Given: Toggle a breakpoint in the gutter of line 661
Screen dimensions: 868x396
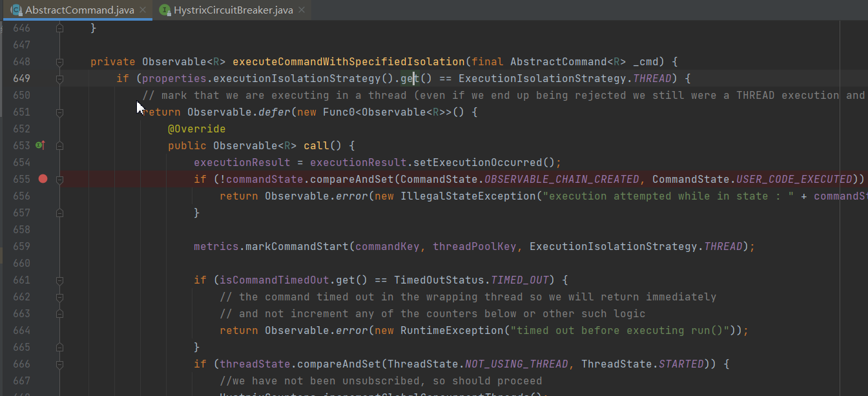Looking at the screenshot, I should tap(43, 280).
